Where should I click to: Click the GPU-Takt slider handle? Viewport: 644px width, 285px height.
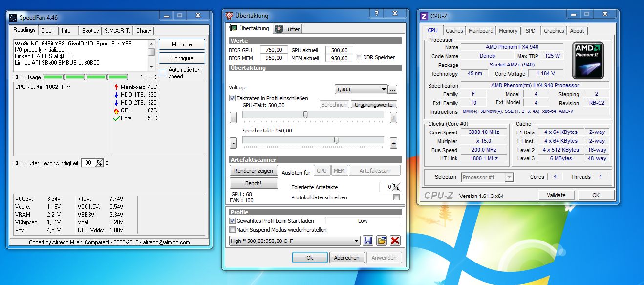coord(305,115)
